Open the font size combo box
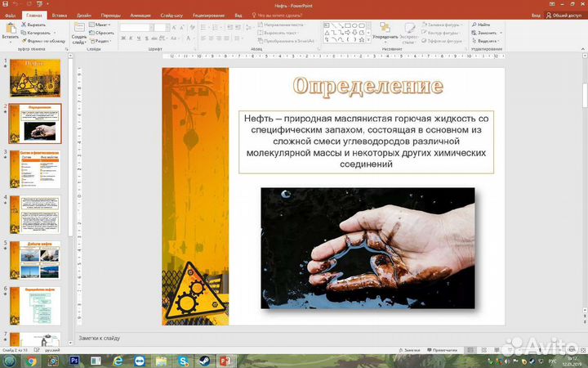This screenshot has width=588, height=368. 161,28
